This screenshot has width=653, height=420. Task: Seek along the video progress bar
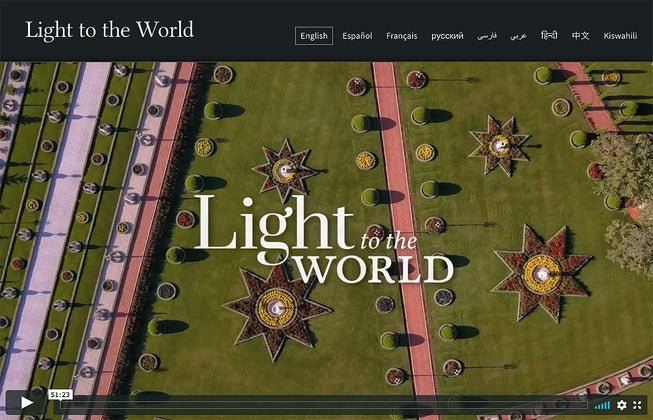(x=320, y=405)
